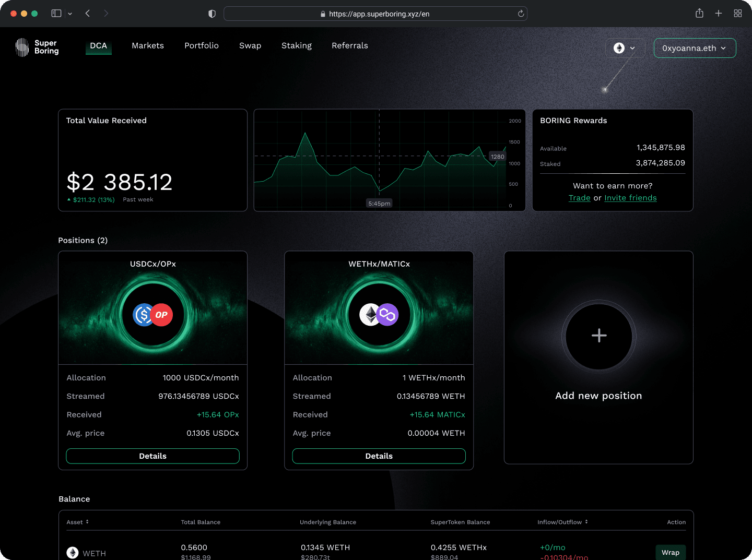Focus the URL address bar
The height and width of the screenshot is (560, 752).
375,14
